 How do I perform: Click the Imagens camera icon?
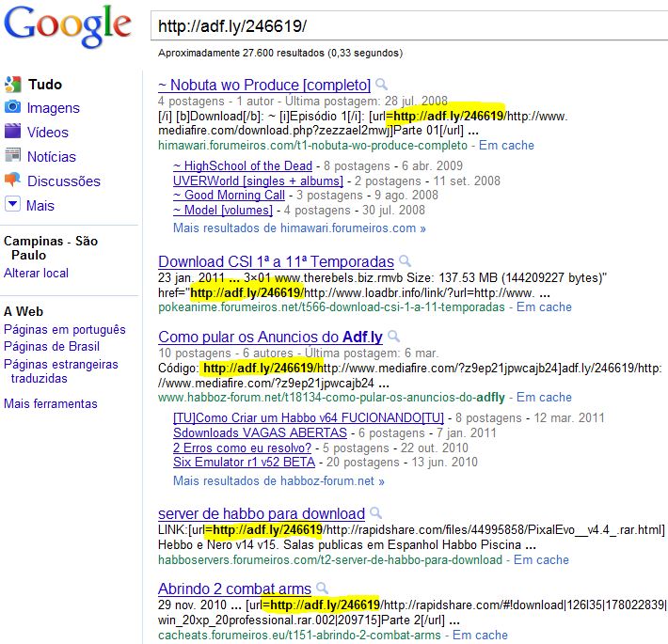click(x=13, y=106)
